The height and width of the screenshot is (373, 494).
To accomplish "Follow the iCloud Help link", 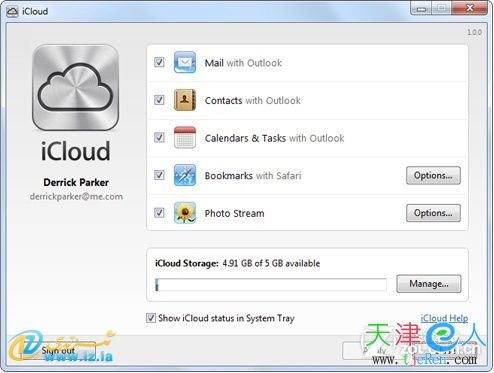I will (x=444, y=318).
